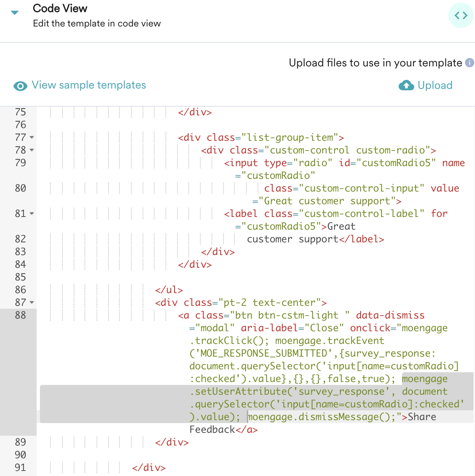Click the Share Feedback anchor text in code

(x=422, y=416)
